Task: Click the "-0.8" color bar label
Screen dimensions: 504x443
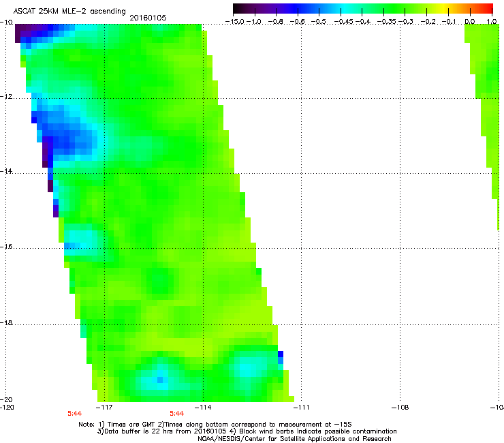Action: pos(275,22)
